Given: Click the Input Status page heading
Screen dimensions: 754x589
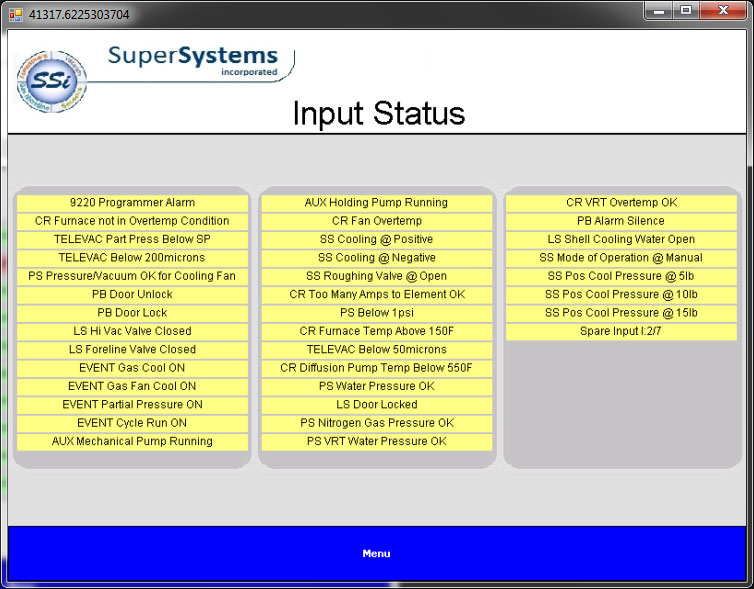Looking at the screenshot, I should point(378,113).
